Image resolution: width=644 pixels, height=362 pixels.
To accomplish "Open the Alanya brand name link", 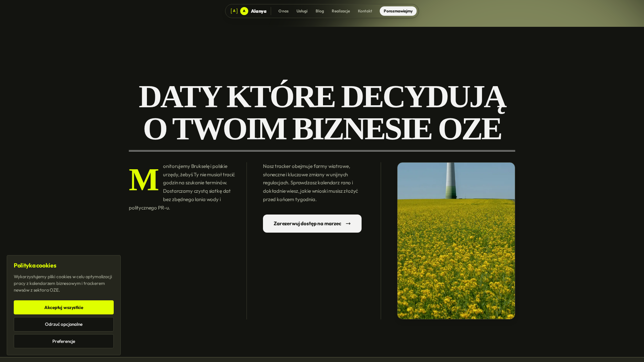I will (x=259, y=11).
